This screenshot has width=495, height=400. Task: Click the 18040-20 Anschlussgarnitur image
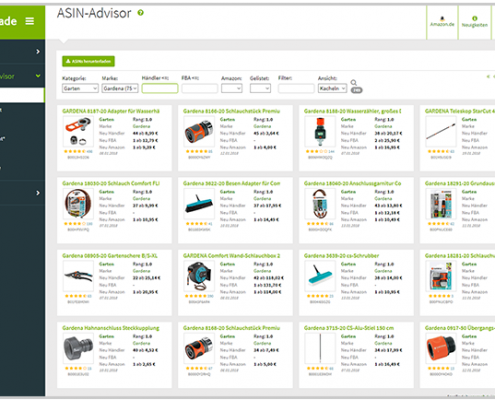click(320, 204)
